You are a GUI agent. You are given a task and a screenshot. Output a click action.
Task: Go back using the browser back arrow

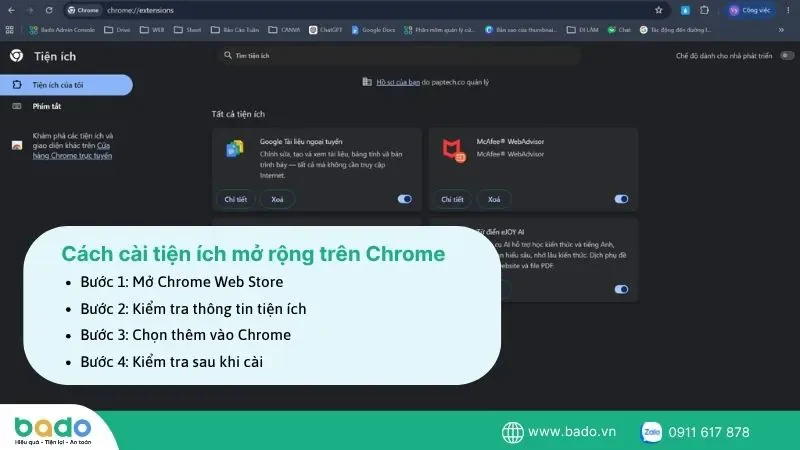tap(11, 10)
